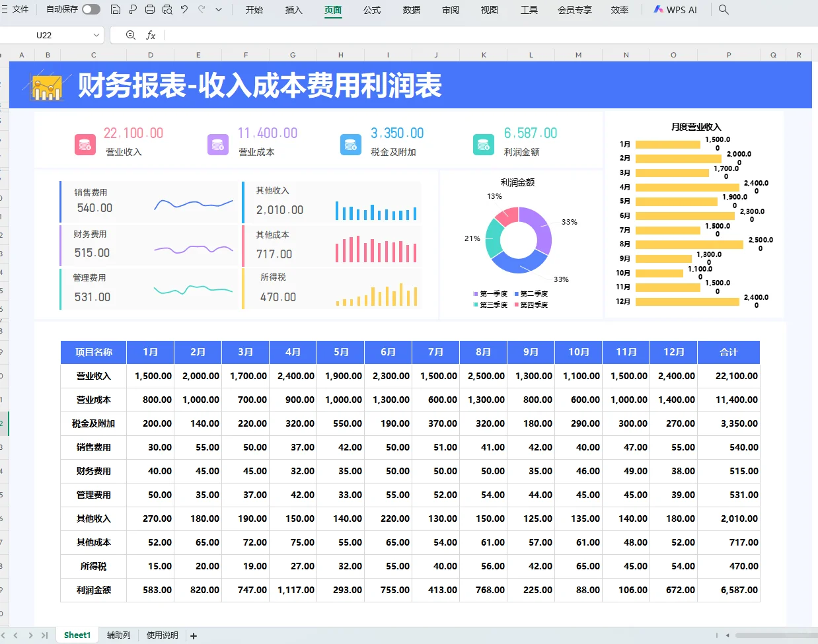Jump to last sheet navigation arrow

coord(44,635)
